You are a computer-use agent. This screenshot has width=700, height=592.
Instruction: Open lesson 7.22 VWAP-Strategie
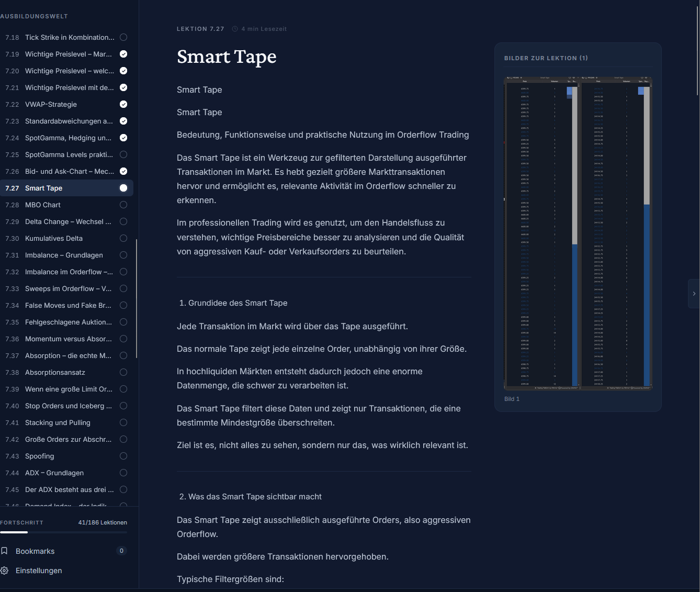click(66, 104)
